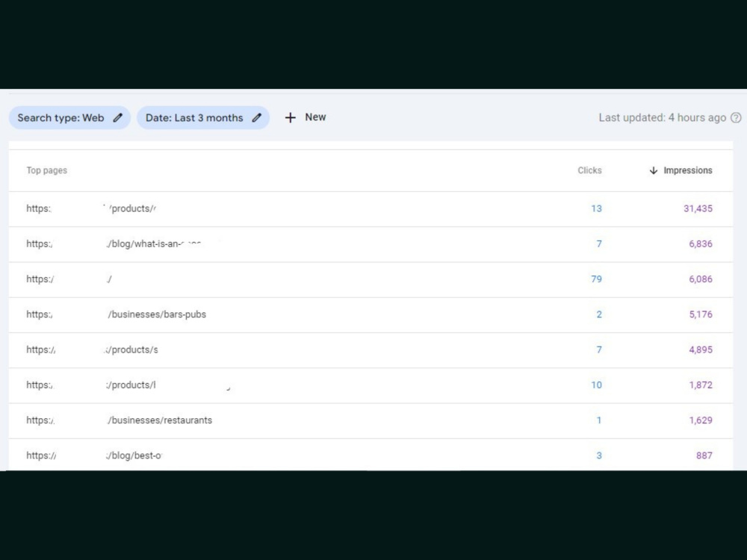Open the /blog/what-is-an page row
747x560 pixels.
pyautogui.click(x=371, y=244)
